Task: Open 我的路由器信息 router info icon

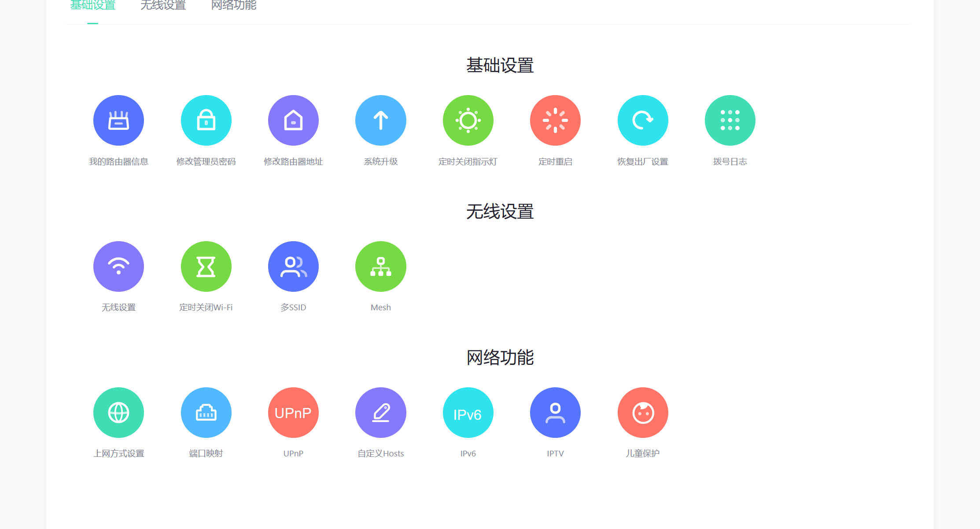Action: point(118,120)
